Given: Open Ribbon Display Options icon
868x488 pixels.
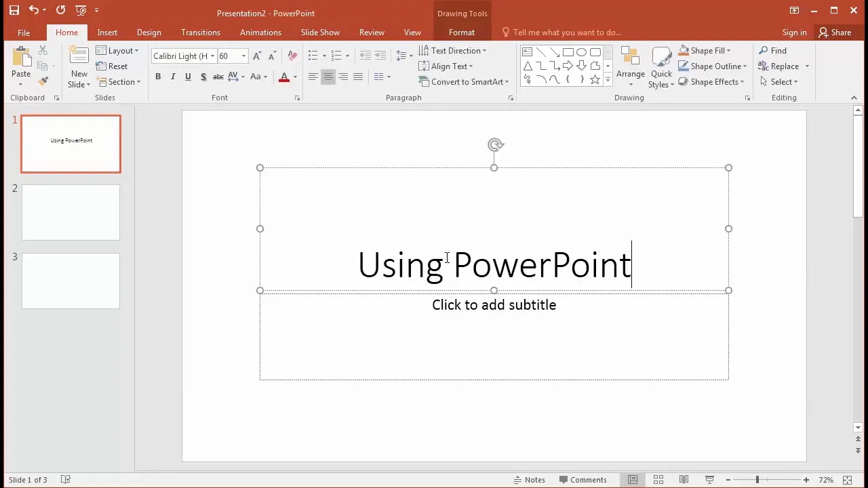Looking at the screenshot, I should (x=793, y=10).
